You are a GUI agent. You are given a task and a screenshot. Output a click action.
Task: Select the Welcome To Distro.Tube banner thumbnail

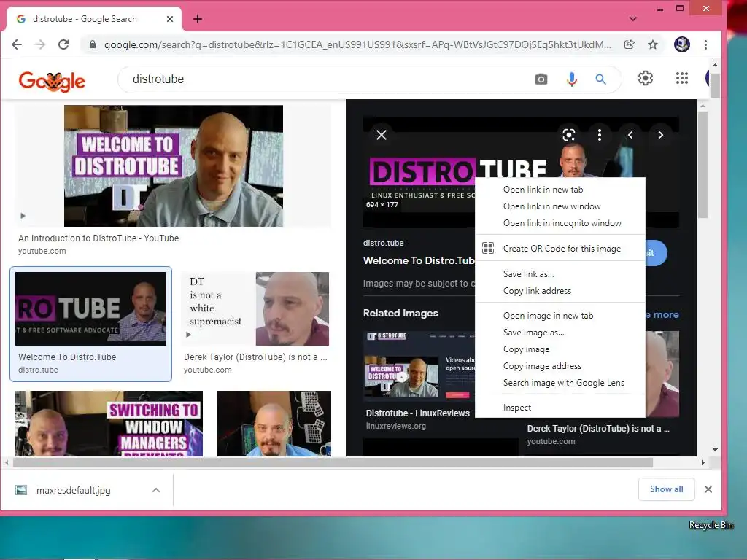[x=90, y=308]
